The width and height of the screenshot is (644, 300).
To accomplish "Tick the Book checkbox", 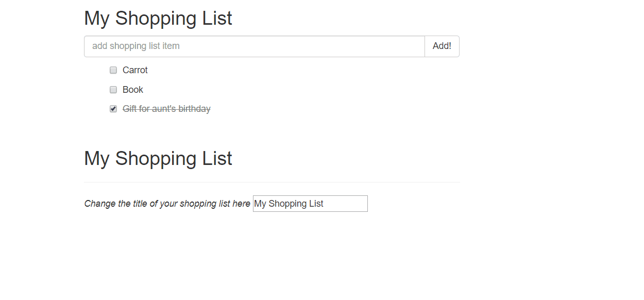I will [x=113, y=90].
